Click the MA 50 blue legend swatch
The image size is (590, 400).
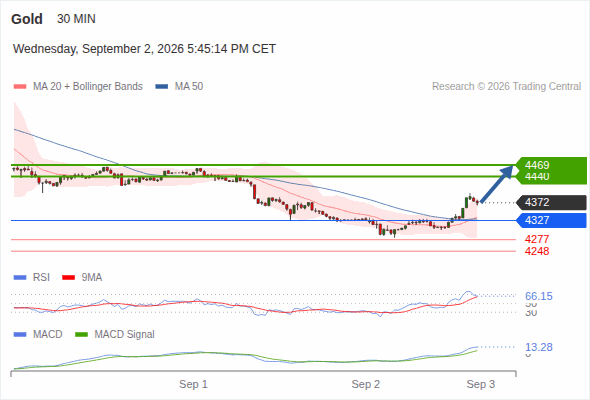coord(162,87)
